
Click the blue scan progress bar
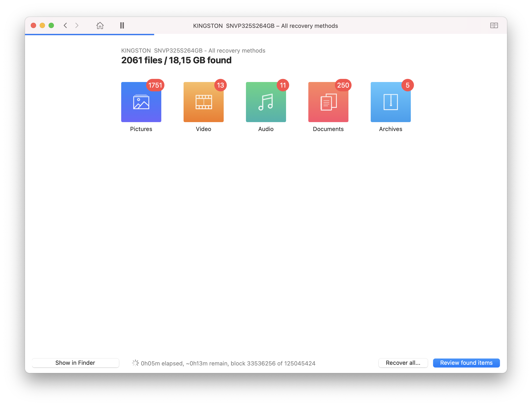point(89,35)
